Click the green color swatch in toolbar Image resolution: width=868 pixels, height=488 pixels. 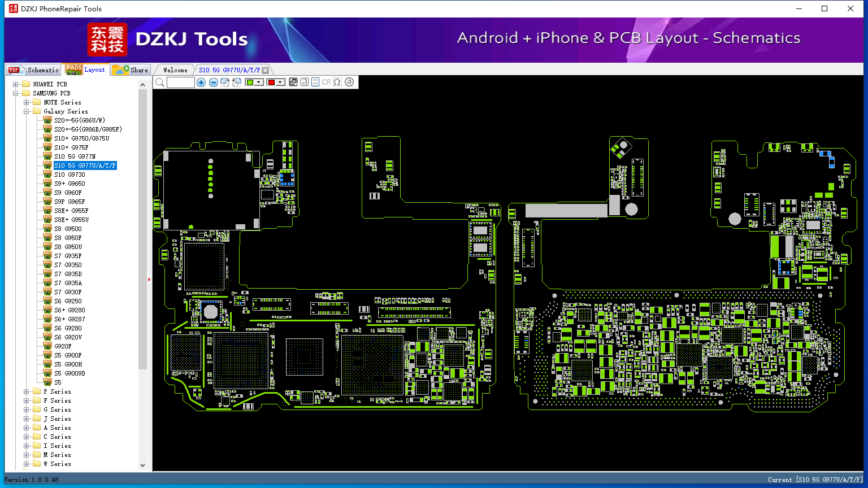coord(250,82)
